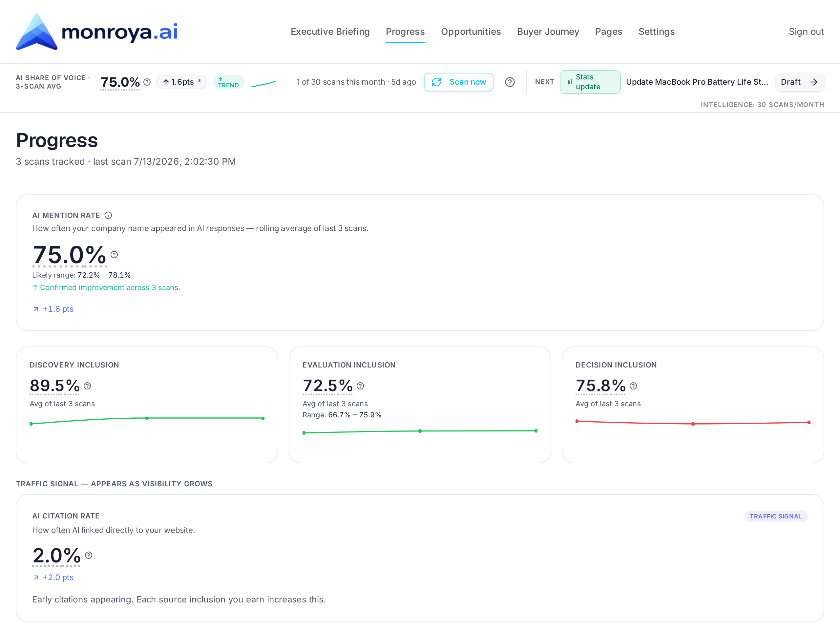Open the Buyer Journey tab
The image size is (840, 630).
548,31
